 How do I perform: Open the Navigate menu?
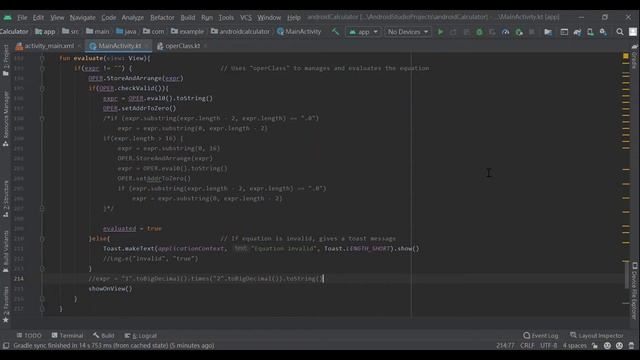pos(82,18)
